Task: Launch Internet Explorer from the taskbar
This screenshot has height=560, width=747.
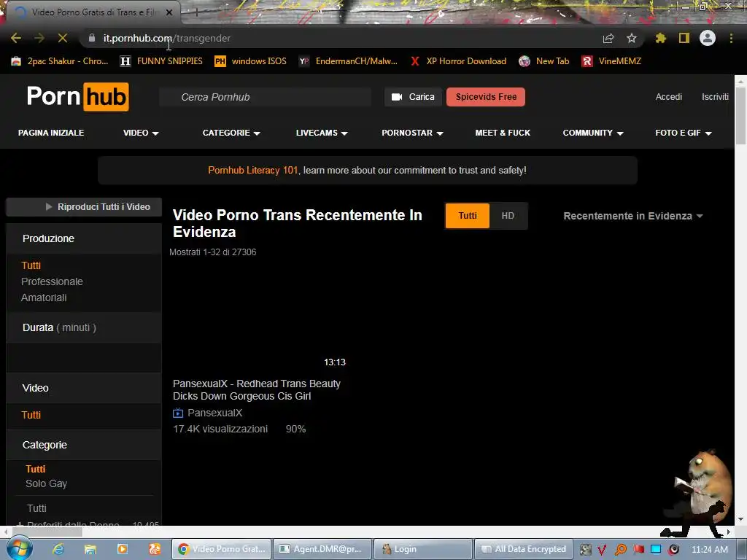Action: (58, 549)
